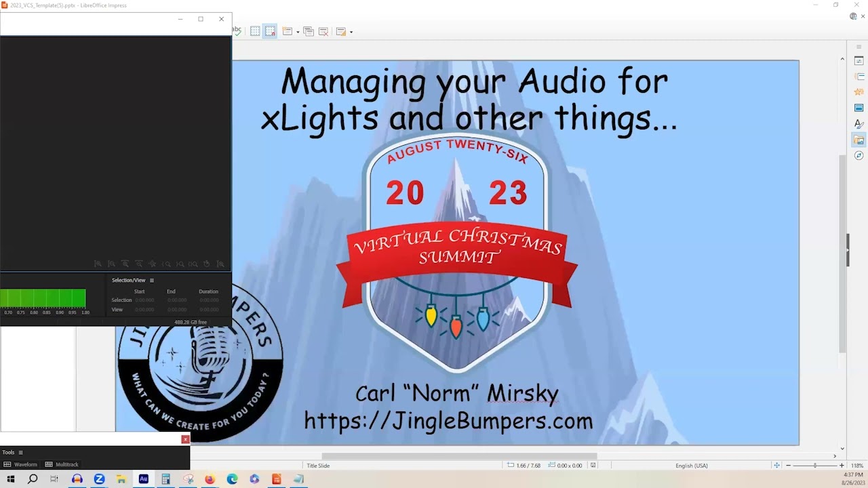Screen dimensions: 868x488
Task: Open the Slide Layout dropdown arrow
Action: pos(351,32)
